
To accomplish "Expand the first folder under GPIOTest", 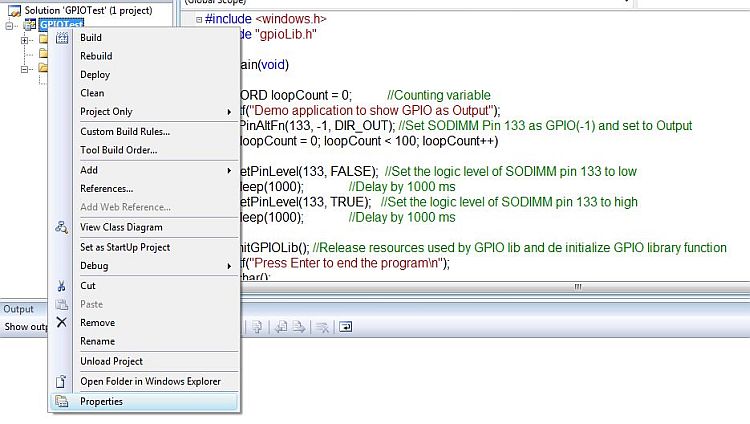I will 24,40.
